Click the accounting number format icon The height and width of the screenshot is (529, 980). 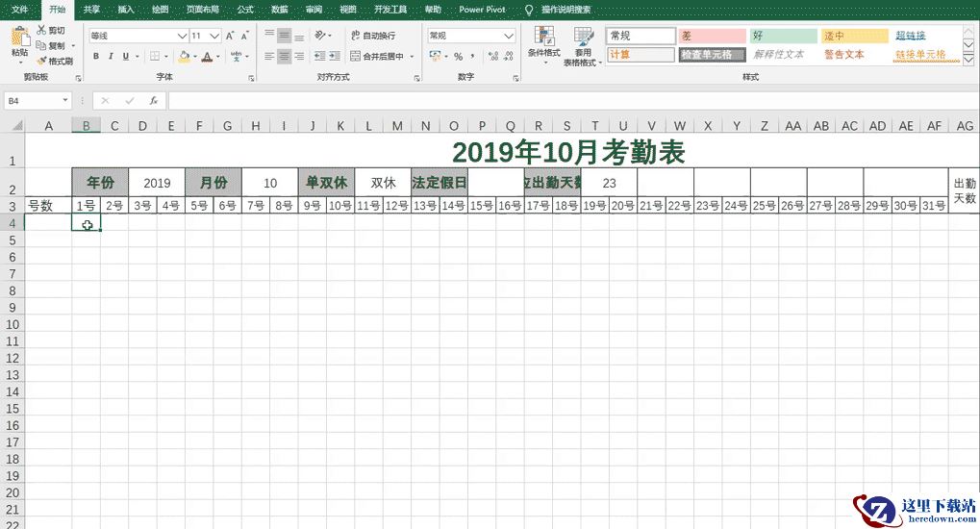[435, 56]
